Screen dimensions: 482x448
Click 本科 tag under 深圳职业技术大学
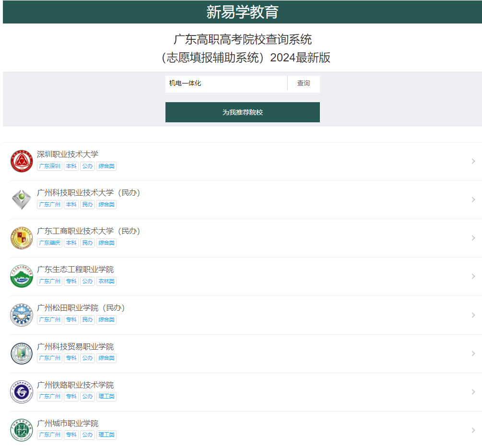pyautogui.click(x=71, y=166)
